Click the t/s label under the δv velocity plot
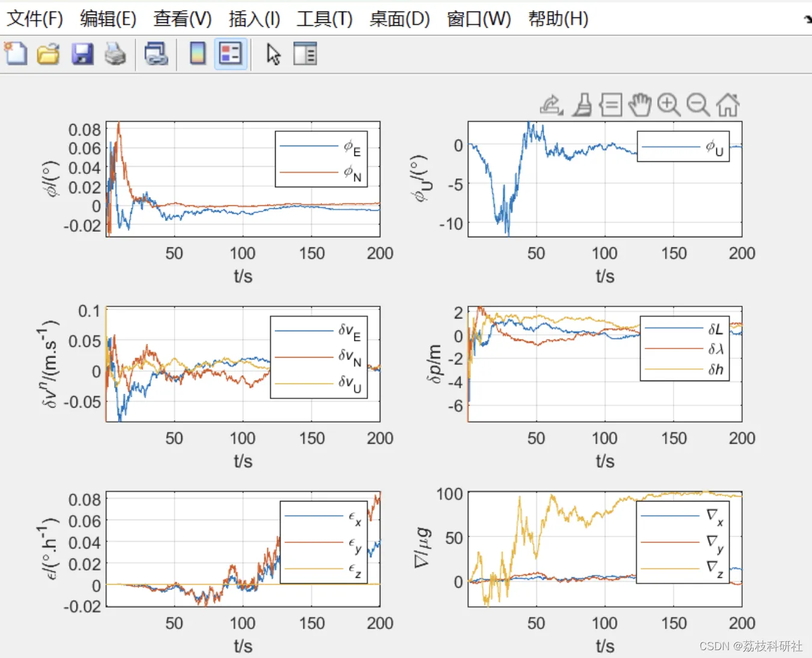This screenshot has width=812, height=658. (x=243, y=461)
